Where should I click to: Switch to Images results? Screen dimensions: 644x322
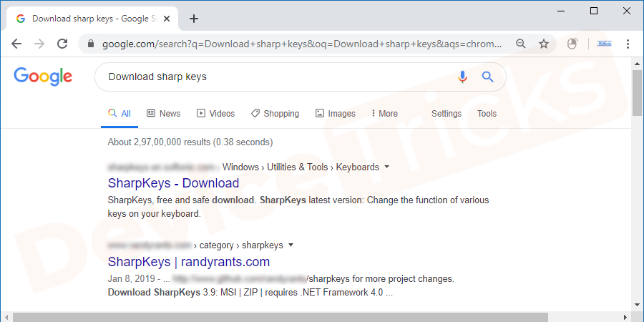point(335,114)
